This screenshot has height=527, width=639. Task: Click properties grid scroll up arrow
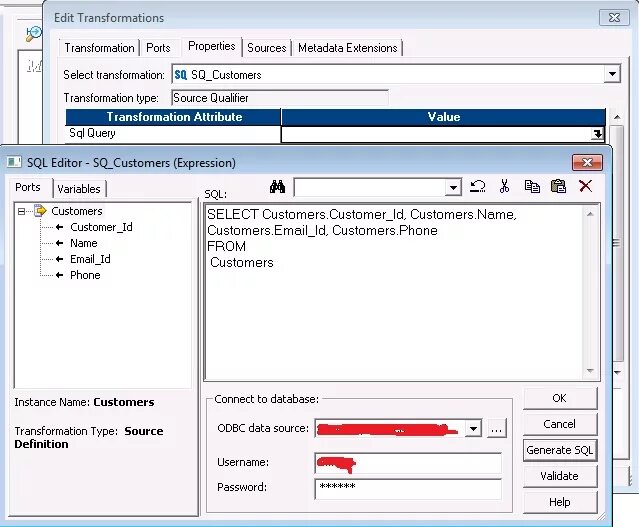[617, 117]
